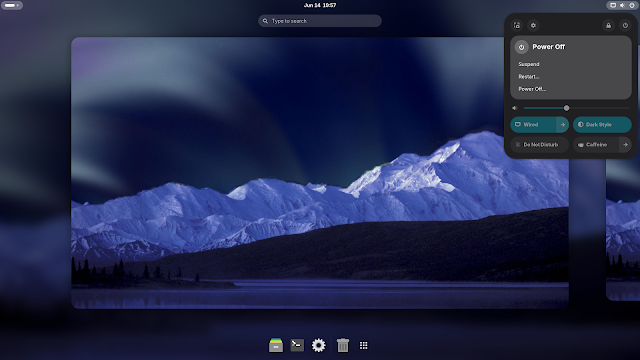Lock the screen with the padlock icon
This screenshot has height=360, width=640.
[x=609, y=25]
